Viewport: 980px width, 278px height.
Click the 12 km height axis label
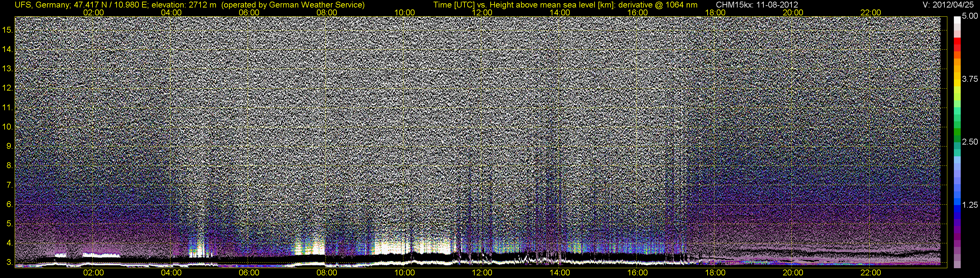click(8, 88)
